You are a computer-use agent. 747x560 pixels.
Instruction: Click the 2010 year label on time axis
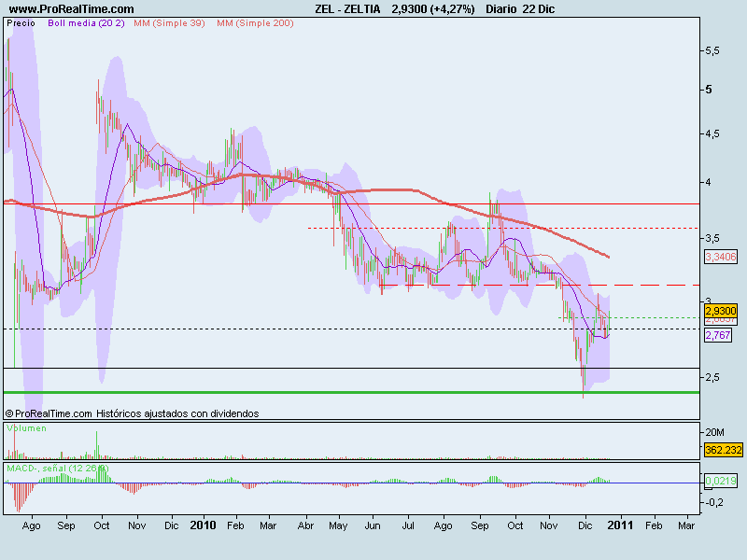click(203, 525)
